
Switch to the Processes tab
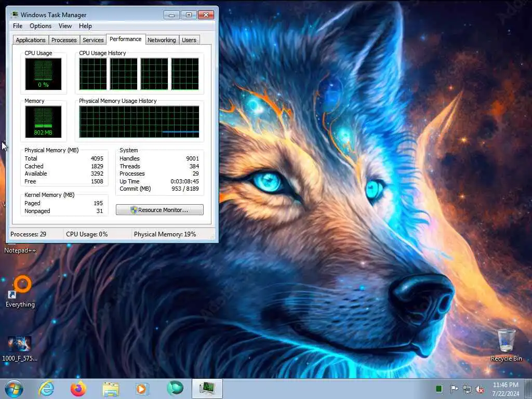tap(64, 40)
